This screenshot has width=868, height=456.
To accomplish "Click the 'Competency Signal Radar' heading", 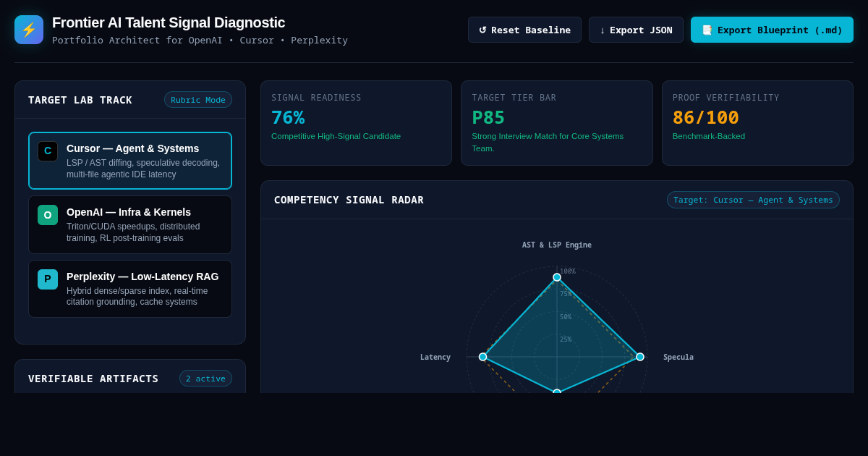I will pos(349,200).
